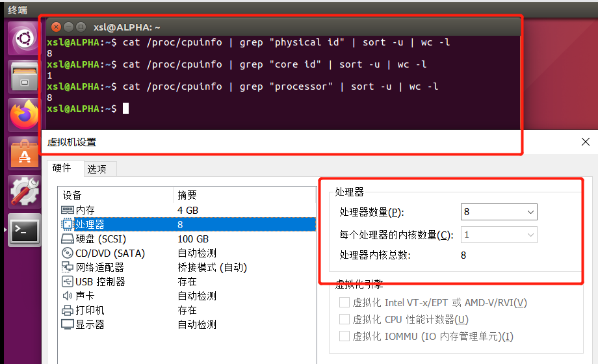The height and width of the screenshot is (364, 598).
Task: Click the USB controller icon
Action: [x=67, y=281]
